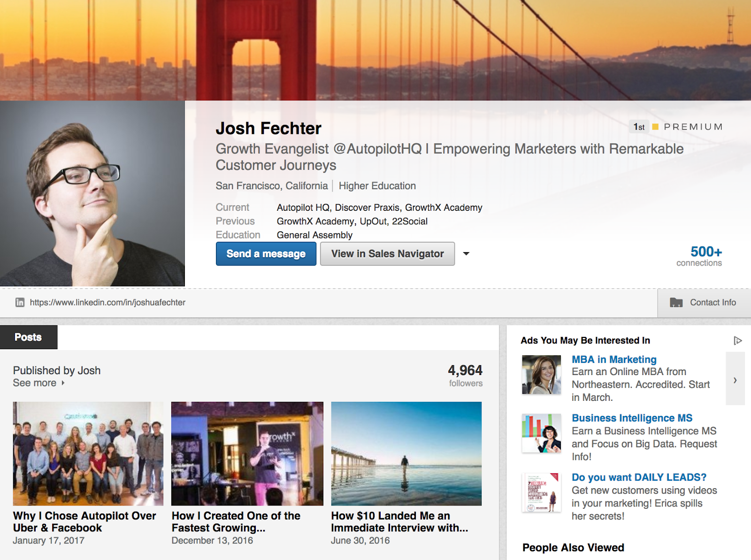Open the group photo post thumbnail

coord(88,453)
